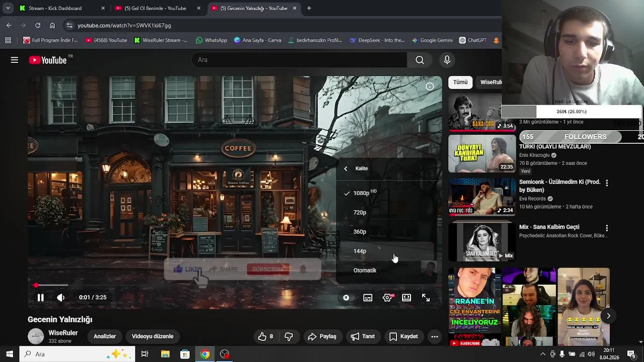644x362 pixels.
Task: Click WiseRuler channel avatar
Action: (x=36, y=336)
